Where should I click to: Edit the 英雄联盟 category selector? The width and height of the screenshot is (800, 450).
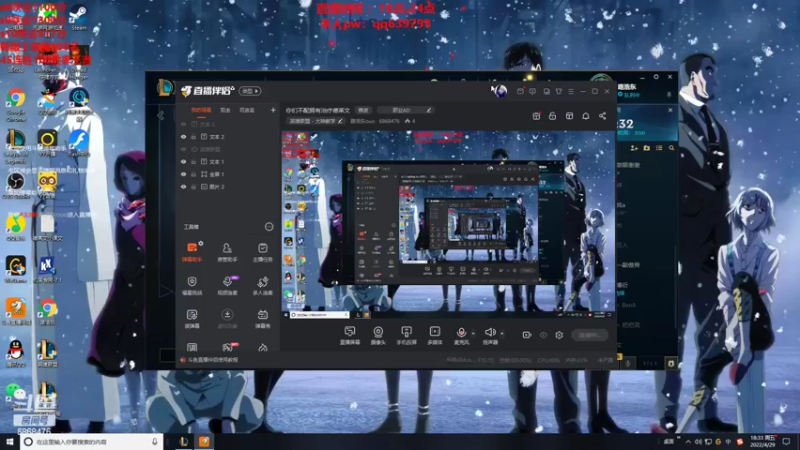point(316,121)
